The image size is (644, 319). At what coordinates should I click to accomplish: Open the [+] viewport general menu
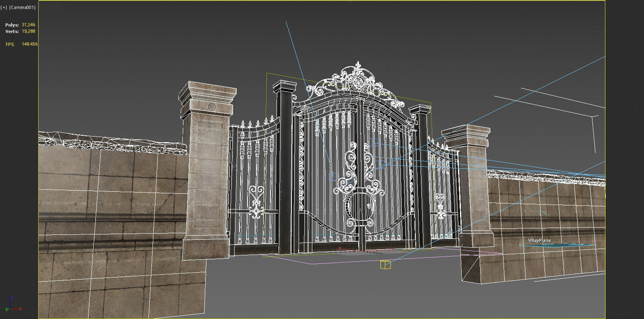click(4, 7)
